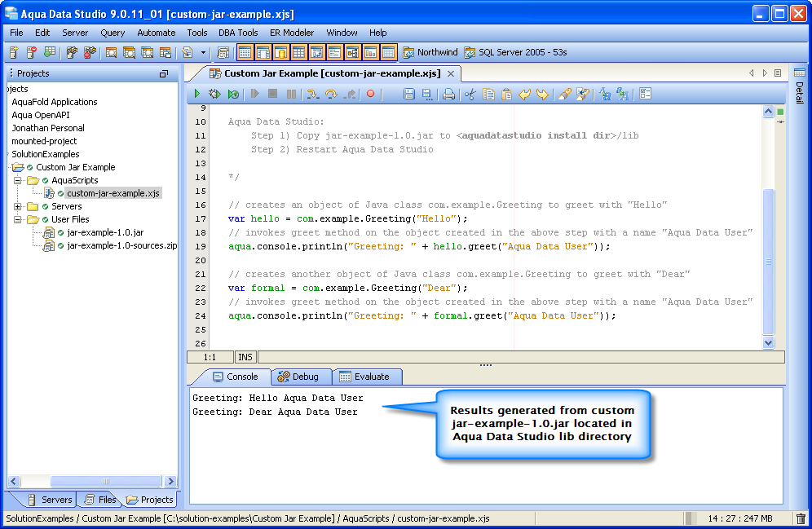Screen dimensions: 812x529
Task: Click the gray Stop square in editor toolbar
Action: 273,94
